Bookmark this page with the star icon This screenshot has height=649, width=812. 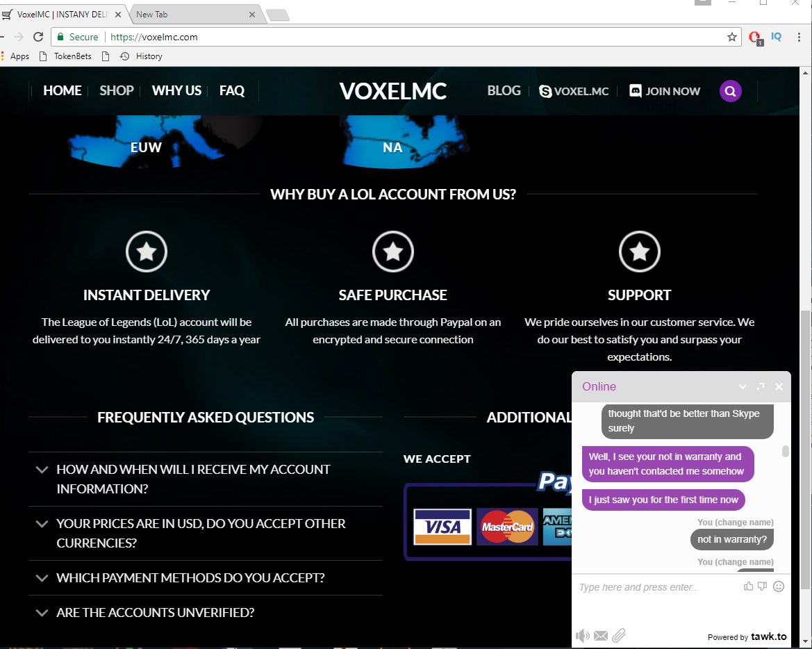tap(731, 37)
